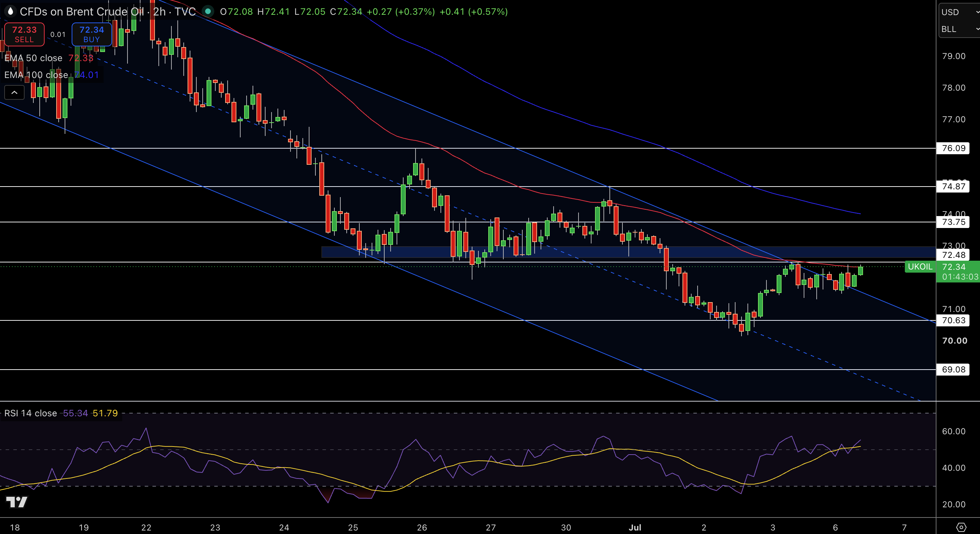Select the RSI 14 close indicator label
This screenshot has width=980, height=534.
click(x=31, y=413)
